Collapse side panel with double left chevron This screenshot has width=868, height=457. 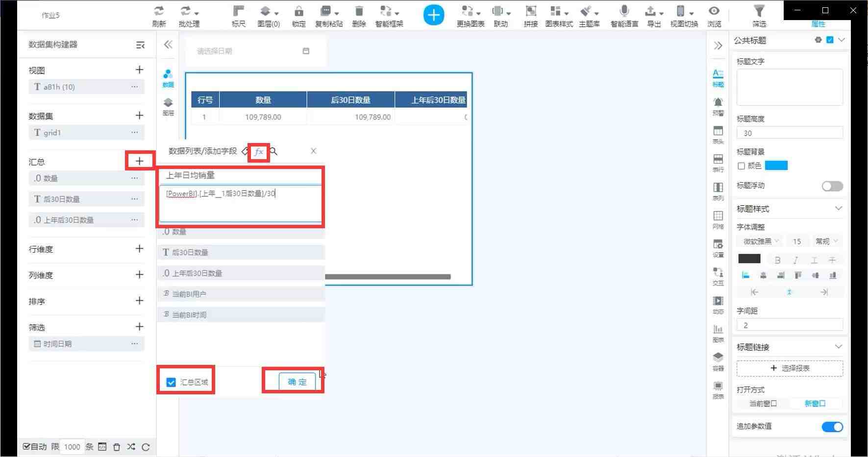coord(168,45)
